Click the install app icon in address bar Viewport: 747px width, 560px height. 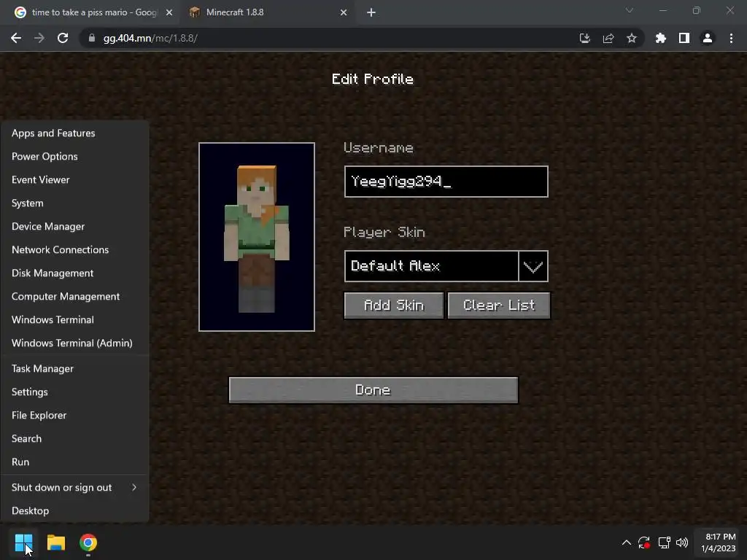584,38
